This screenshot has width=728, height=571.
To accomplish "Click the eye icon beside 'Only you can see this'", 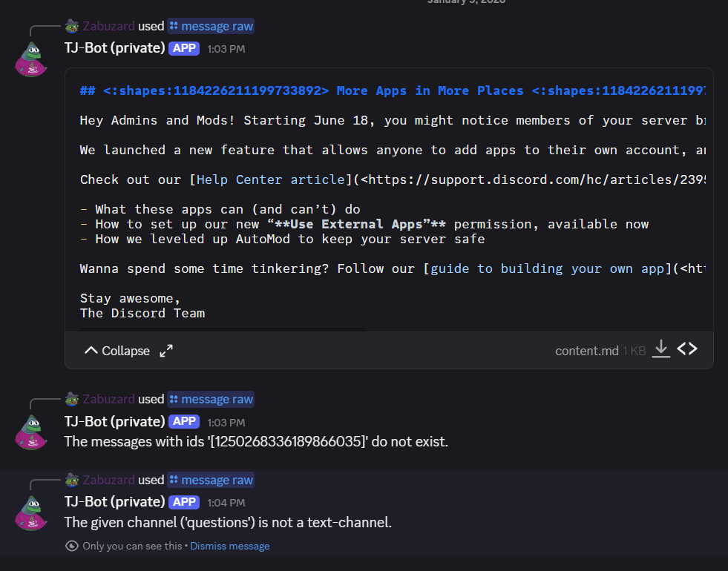I will (x=71, y=546).
